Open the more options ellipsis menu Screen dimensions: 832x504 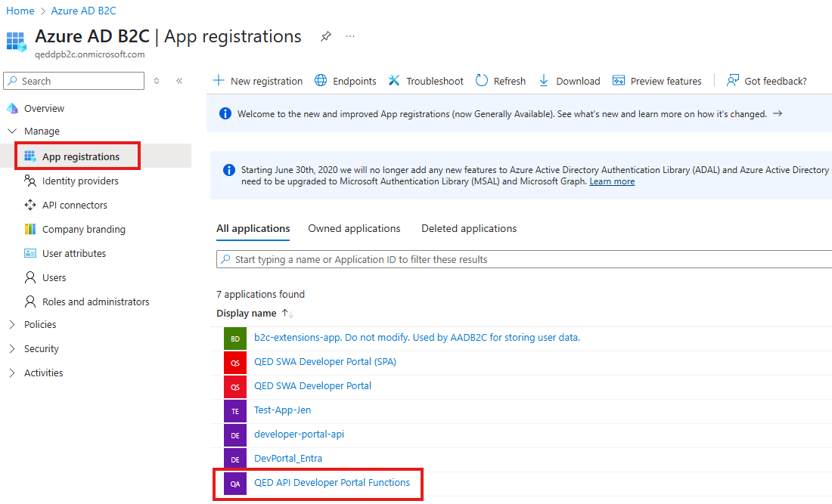click(349, 36)
